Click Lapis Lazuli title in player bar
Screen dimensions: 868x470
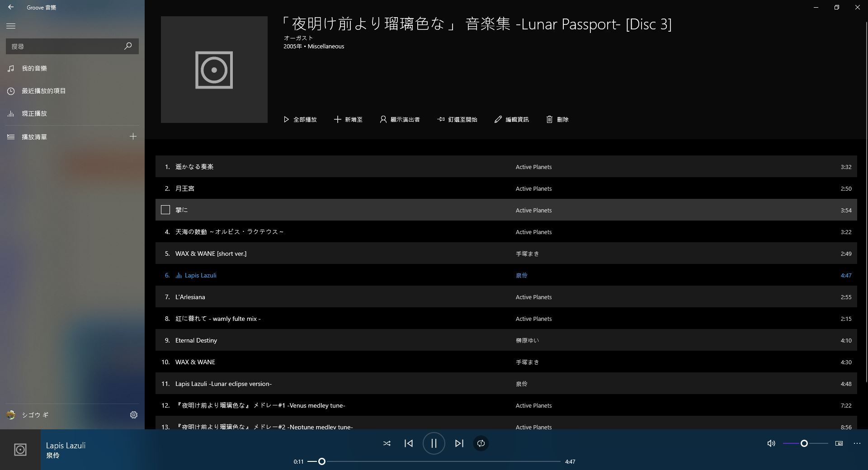[66, 445]
